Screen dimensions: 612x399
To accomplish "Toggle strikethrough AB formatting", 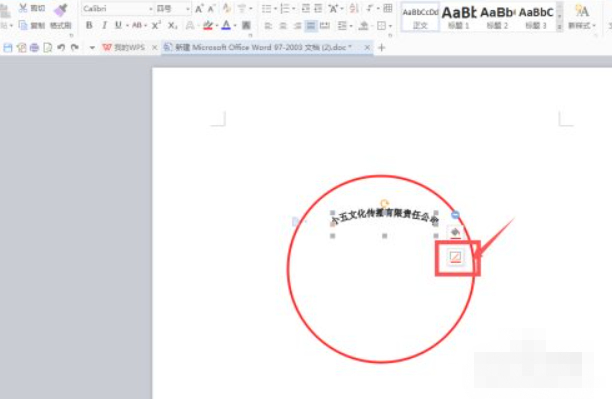I will click(x=137, y=26).
